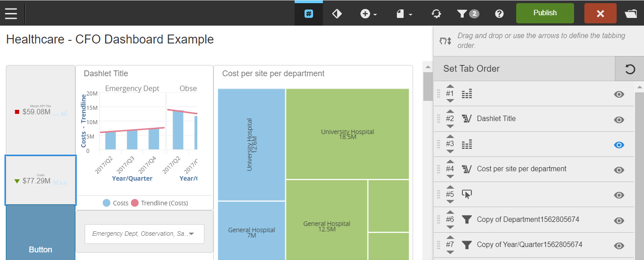This screenshot has width=644, height=260.
Task: Click the theme diamond icon in toolbar
Action: point(337,14)
